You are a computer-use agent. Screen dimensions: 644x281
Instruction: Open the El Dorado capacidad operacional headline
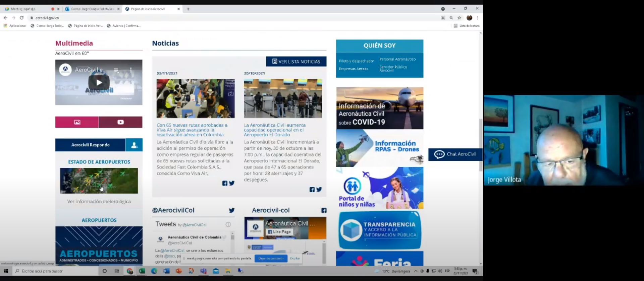click(x=275, y=130)
